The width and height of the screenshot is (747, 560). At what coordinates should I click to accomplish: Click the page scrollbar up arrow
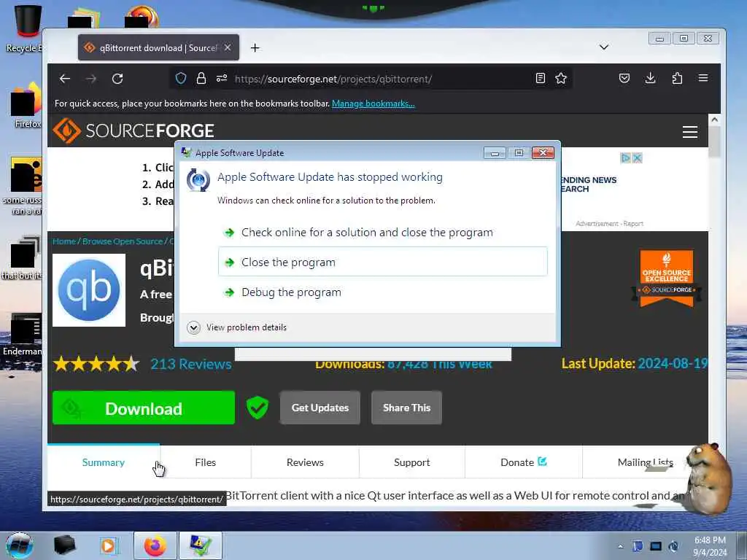pos(714,120)
